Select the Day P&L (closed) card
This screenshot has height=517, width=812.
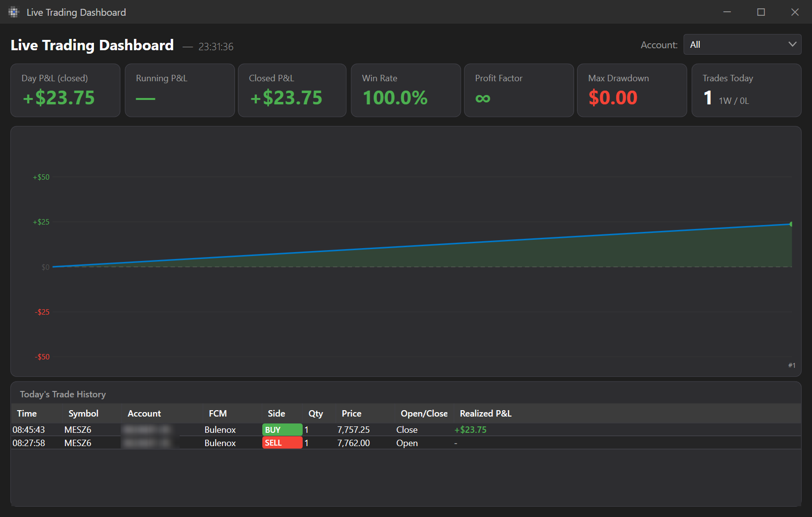pos(65,90)
